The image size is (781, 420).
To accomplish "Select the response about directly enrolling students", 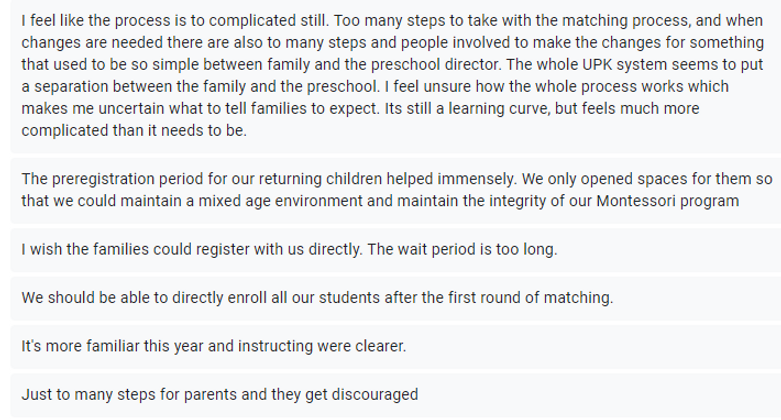I will [315, 298].
